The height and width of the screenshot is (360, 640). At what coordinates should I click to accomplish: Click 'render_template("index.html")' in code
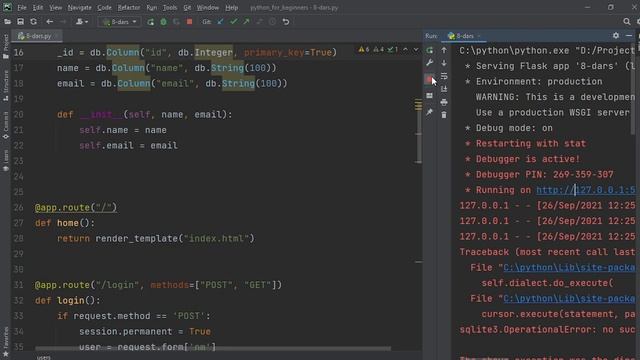pos(175,238)
